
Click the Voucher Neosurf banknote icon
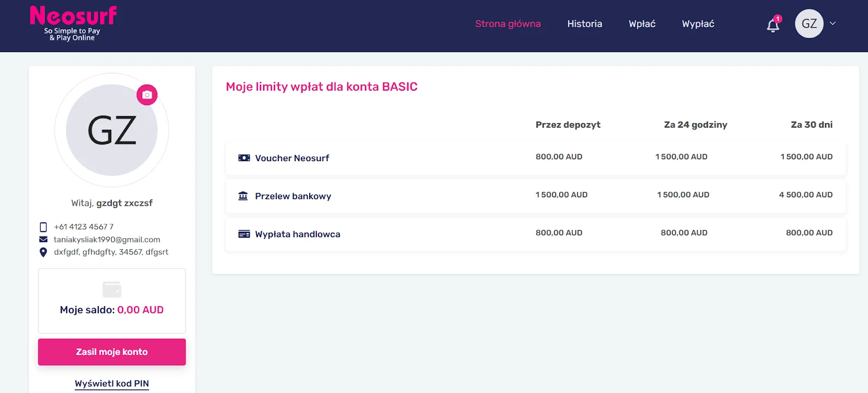pyautogui.click(x=244, y=158)
